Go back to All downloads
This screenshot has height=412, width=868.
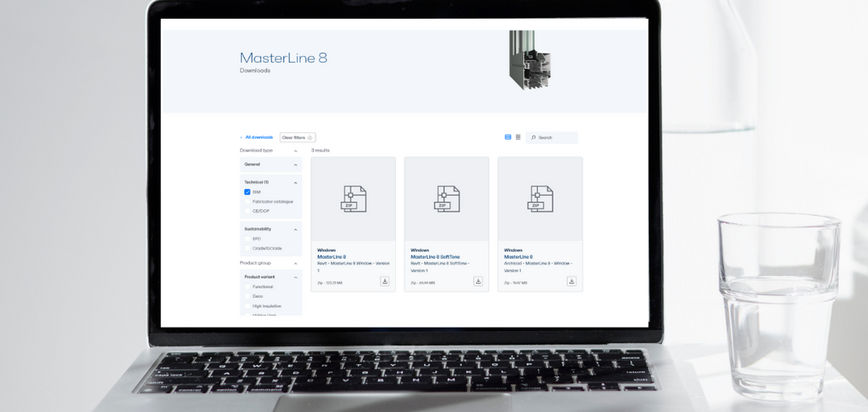click(x=259, y=137)
